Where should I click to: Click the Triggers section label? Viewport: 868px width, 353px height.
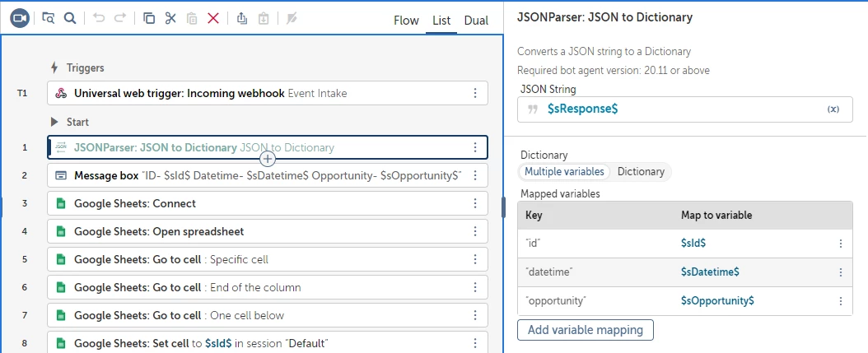pos(86,68)
